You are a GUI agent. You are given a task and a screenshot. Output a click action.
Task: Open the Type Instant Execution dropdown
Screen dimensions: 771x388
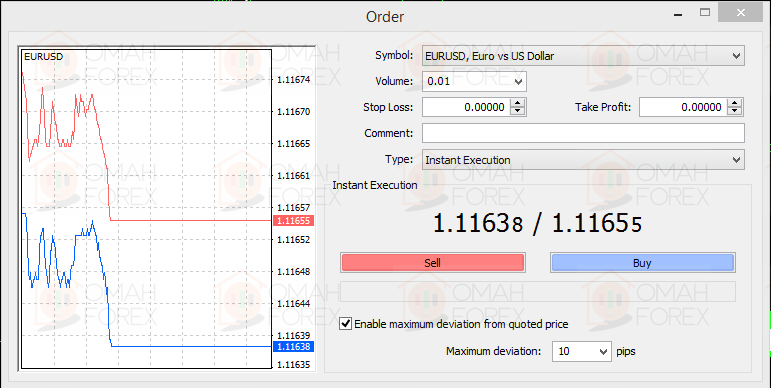click(583, 159)
